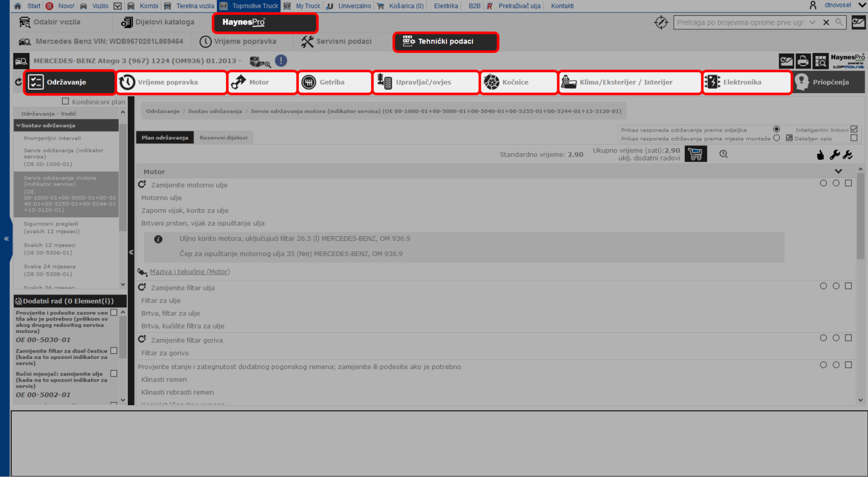Image resolution: width=868 pixels, height=477 pixels.
Task: Click the user profile icon by ctnovosel
Action: pyautogui.click(x=813, y=5)
